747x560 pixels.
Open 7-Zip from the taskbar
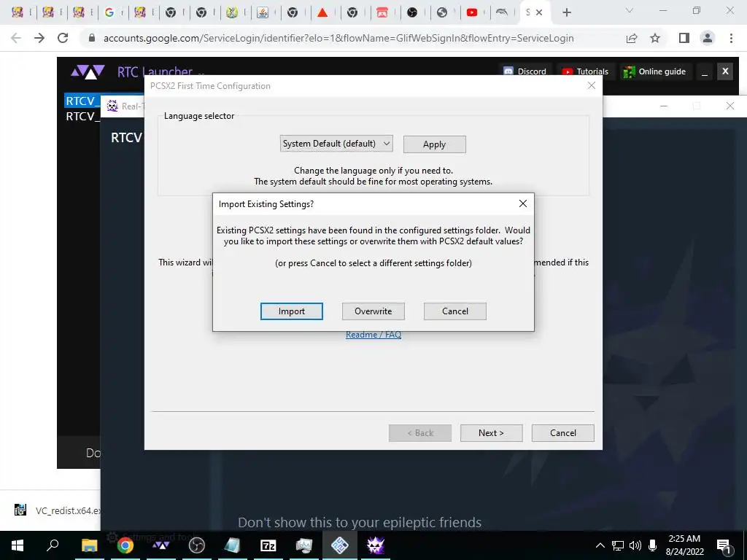[268, 545]
